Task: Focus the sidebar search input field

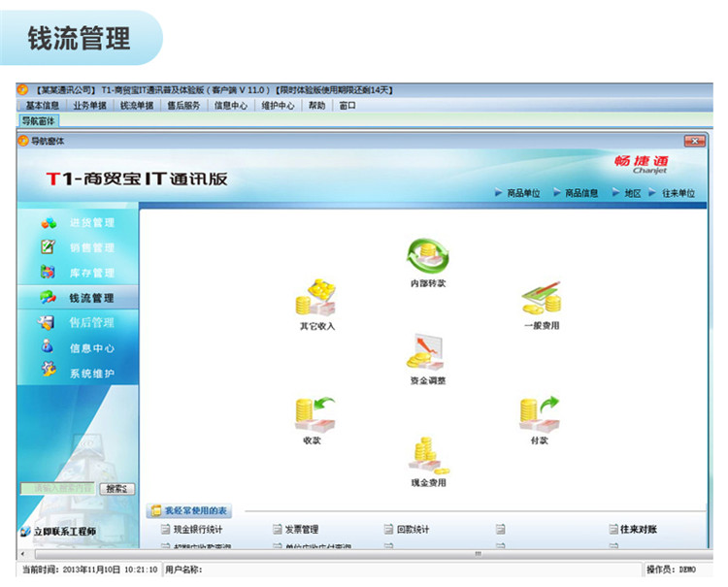Action: coord(58,489)
